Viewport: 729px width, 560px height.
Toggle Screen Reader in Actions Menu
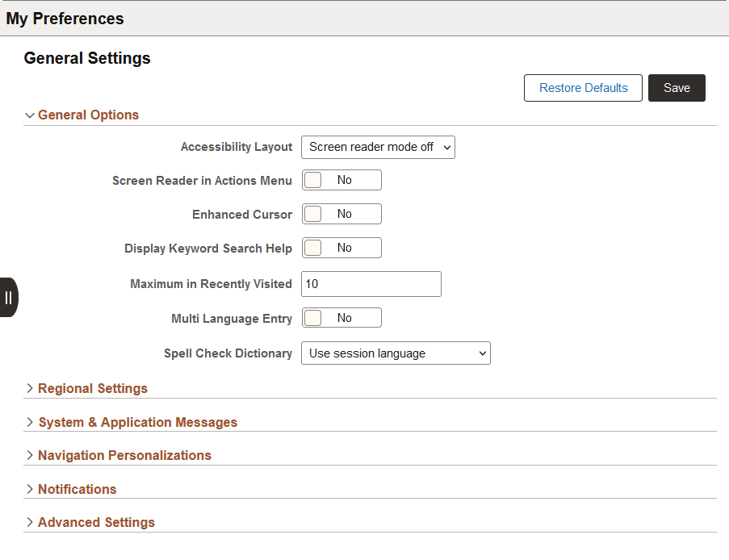coord(341,180)
